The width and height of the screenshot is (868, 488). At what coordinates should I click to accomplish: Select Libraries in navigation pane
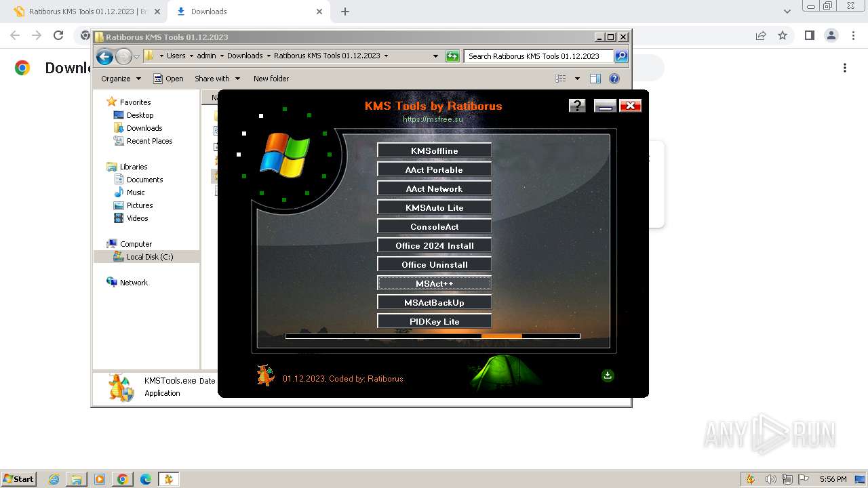point(134,167)
